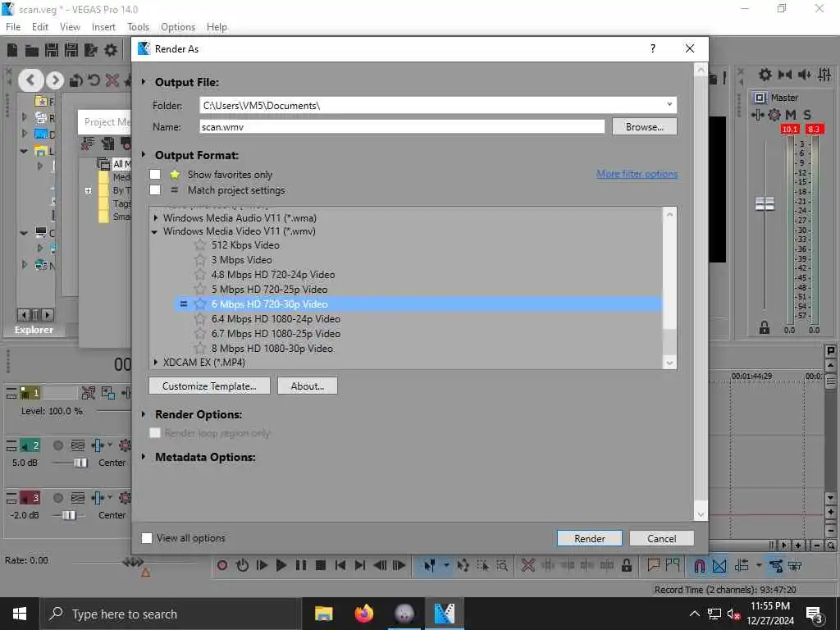Open the View menu
Screen dimensions: 840x630
pos(71,27)
